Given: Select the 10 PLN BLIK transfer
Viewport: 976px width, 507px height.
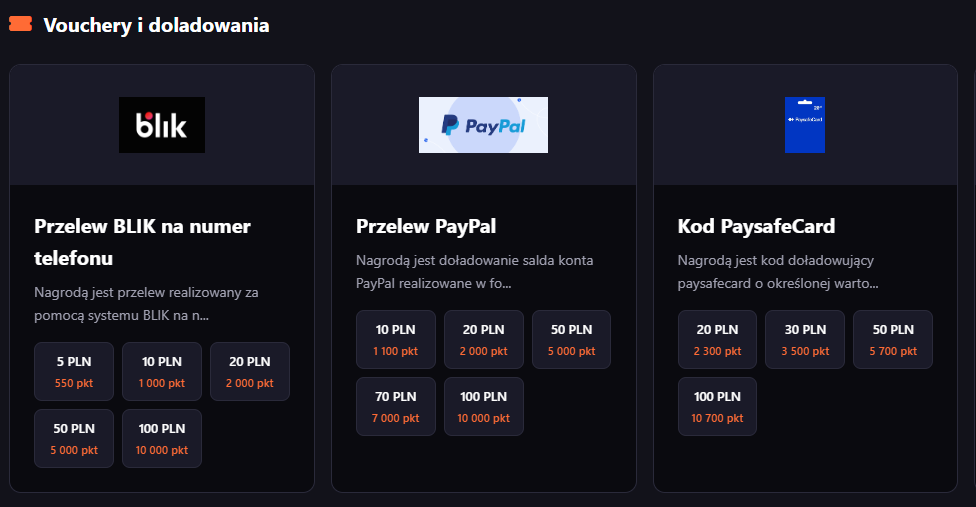Looking at the screenshot, I should [162, 371].
